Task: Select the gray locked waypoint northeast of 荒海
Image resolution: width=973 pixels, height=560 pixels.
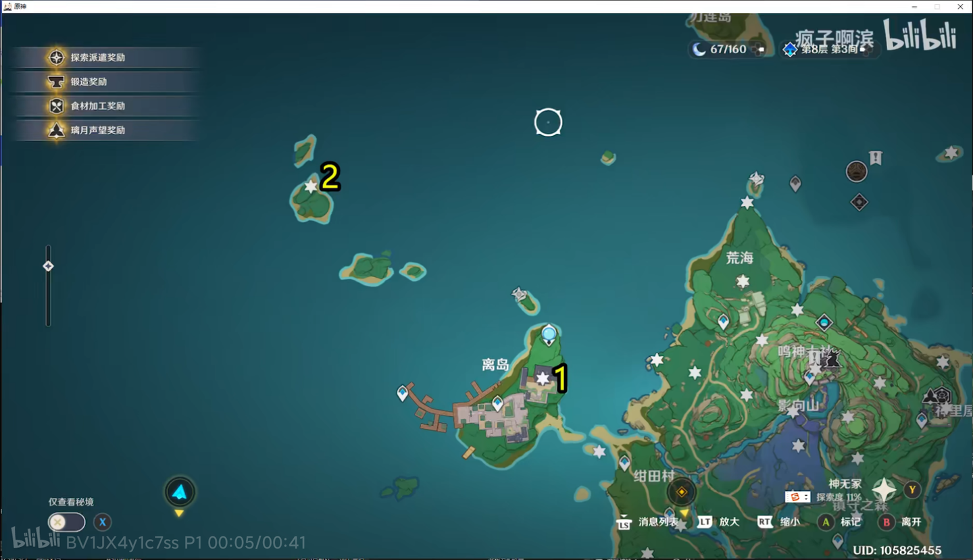Action: pos(795,183)
